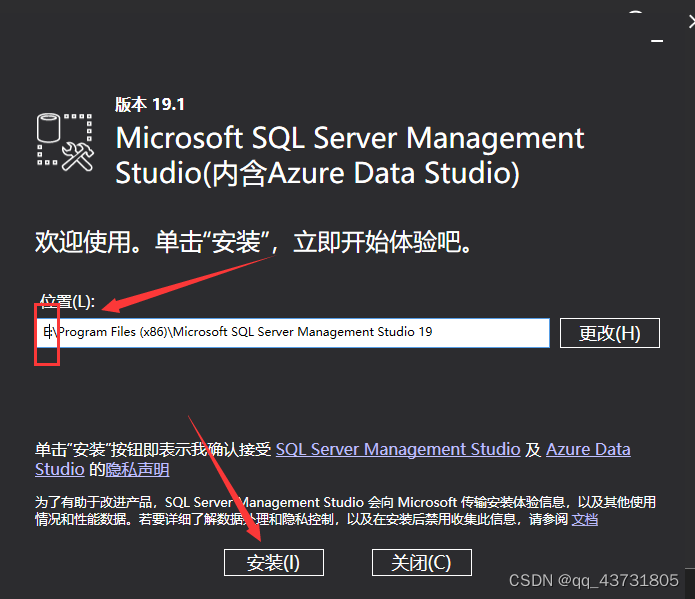695x599 pixels.
Task: Open the 文档 documentation link
Action: [x=585, y=519]
